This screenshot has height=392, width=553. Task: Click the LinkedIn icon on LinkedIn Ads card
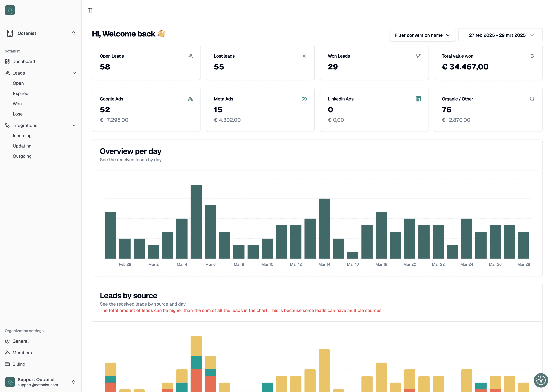418,99
